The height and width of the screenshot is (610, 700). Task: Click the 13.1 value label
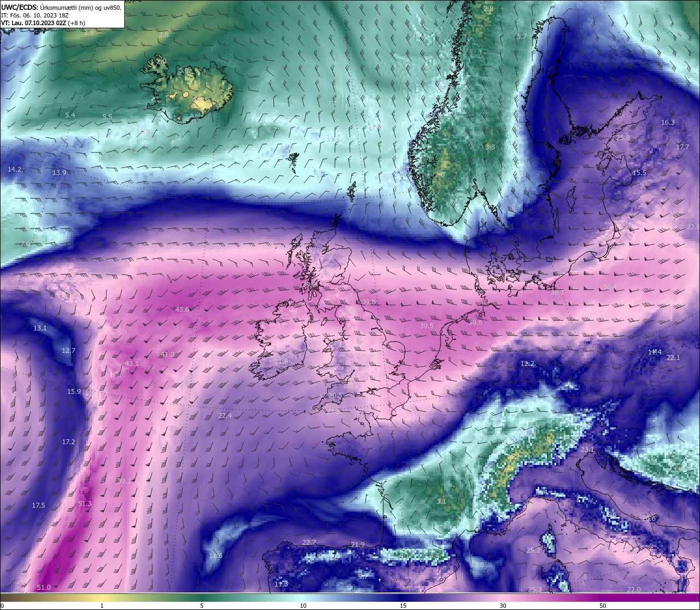[40, 329]
